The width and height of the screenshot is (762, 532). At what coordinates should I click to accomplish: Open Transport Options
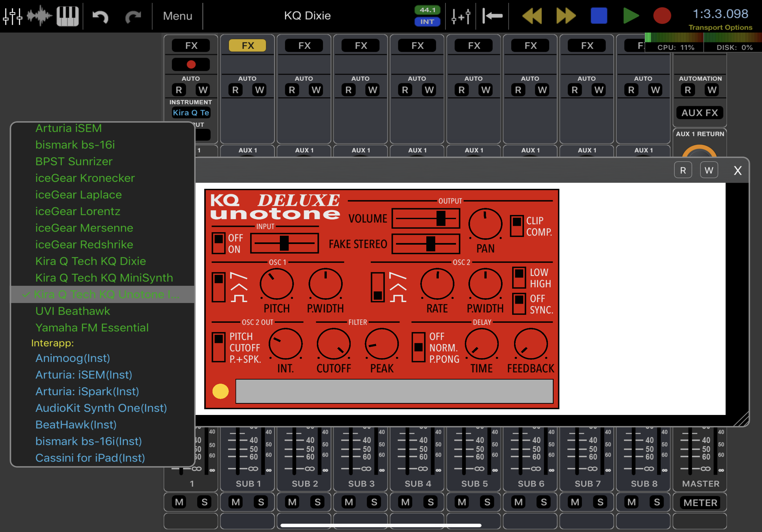(x=720, y=27)
